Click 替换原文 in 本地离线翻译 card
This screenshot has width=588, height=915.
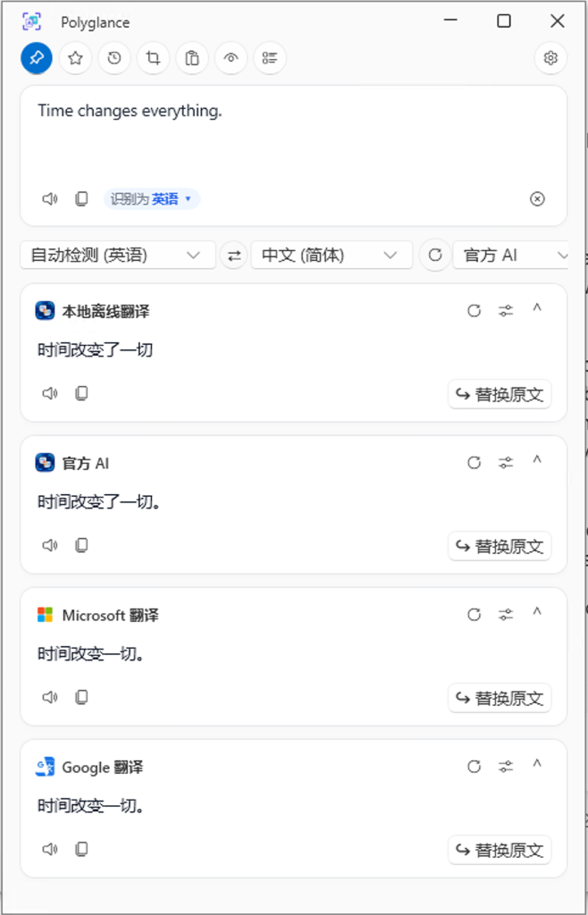click(500, 394)
